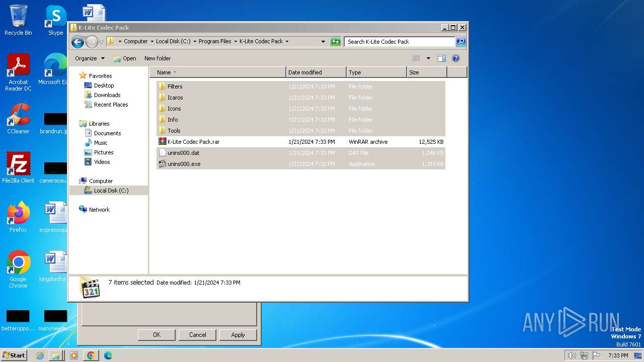Click OK in the background dialog
Screen dimensions: 644x362
[156, 335]
